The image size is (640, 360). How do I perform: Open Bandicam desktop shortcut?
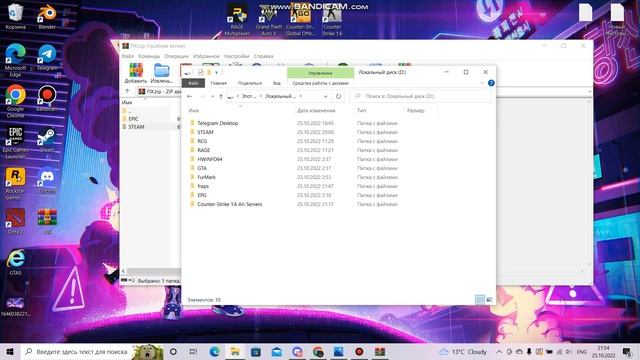[x=47, y=99]
